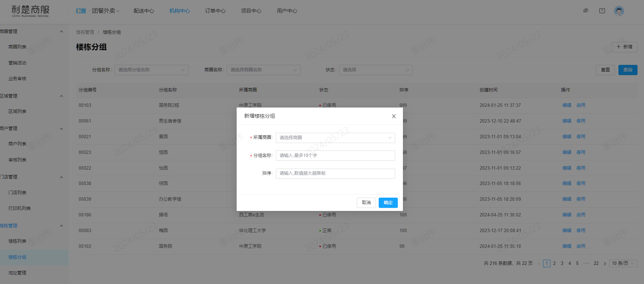Viewport: 644px width, 284px height.
Task: Skip ahead with the pagination ellipsis
Action: click(586, 264)
